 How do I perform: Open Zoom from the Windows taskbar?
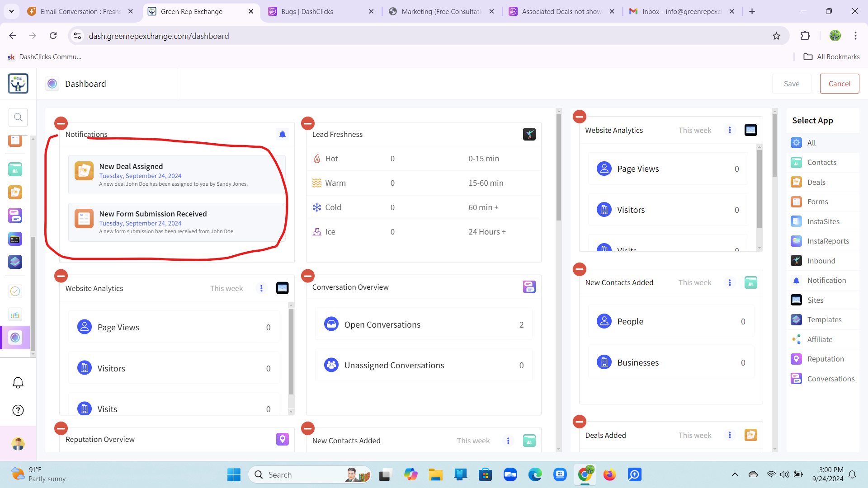tap(510, 474)
